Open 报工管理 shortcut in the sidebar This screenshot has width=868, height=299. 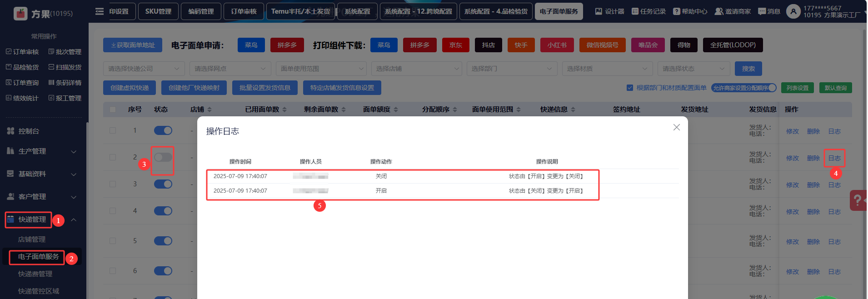65,98
